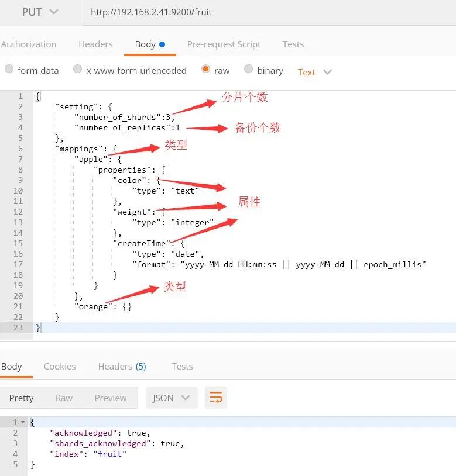Click the "number_of_replicas":1 line

127,128
